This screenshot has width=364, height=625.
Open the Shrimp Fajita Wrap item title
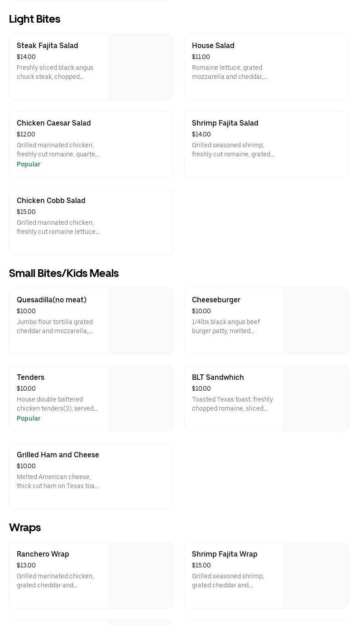coord(225,554)
